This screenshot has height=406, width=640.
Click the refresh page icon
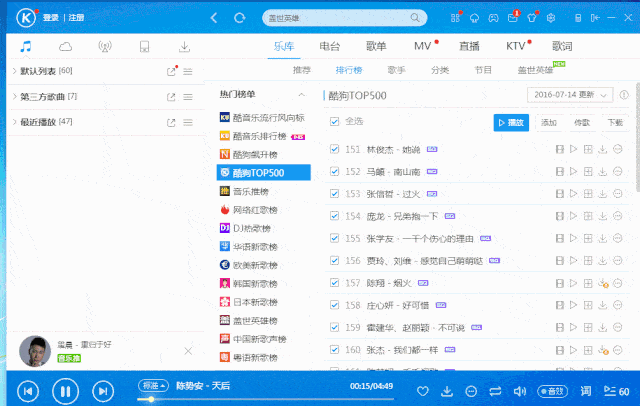click(240, 18)
